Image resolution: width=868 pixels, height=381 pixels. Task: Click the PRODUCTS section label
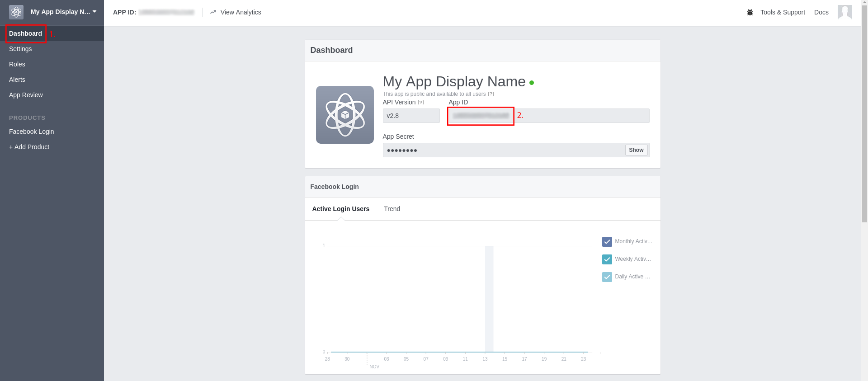[27, 118]
